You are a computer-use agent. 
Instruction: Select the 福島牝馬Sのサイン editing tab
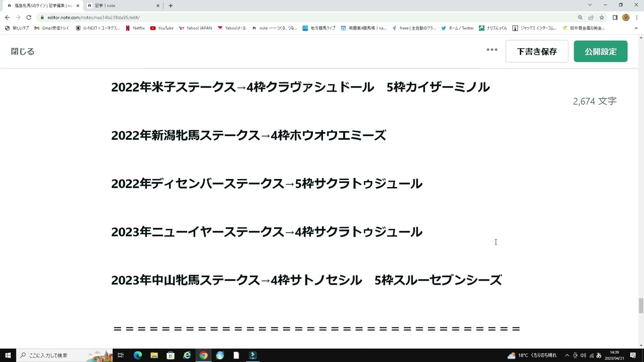(40, 6)
